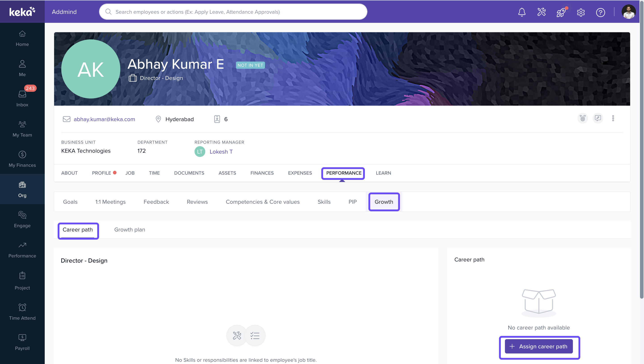Click the vertical page scrollbar
This screenshot has height=364, width=644.
point(641,150)
